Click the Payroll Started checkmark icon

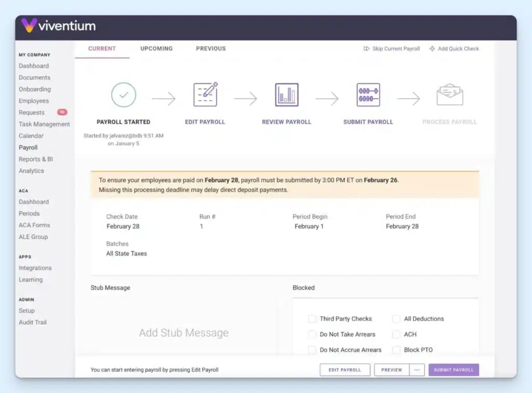tap(124, 95)
